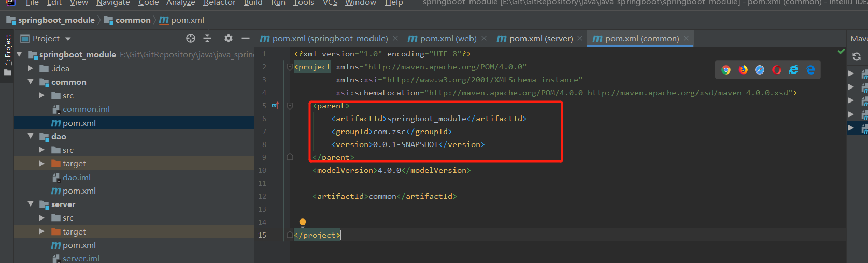Hide the Project tool window with minus icon
868x263 pixels.
(246, 38)
